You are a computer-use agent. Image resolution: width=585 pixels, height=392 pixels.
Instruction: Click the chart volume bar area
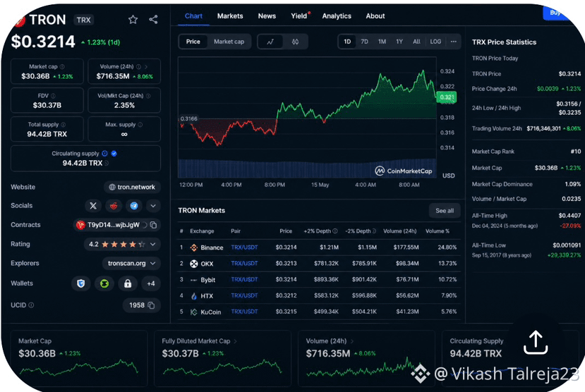click(307, 169)
